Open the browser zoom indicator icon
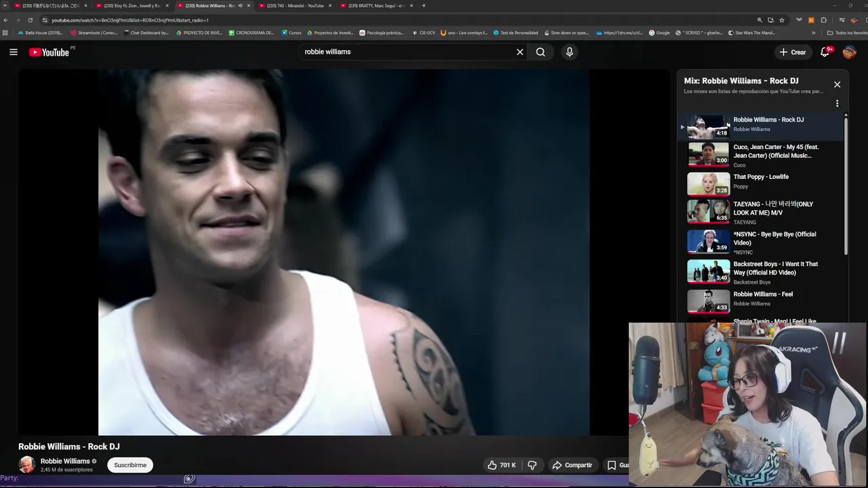Viewport: 868px width, 488px height. [x=760, y=20]
